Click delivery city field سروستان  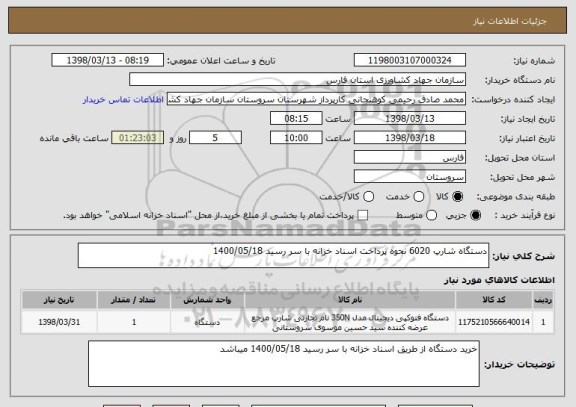click(410, 177)
